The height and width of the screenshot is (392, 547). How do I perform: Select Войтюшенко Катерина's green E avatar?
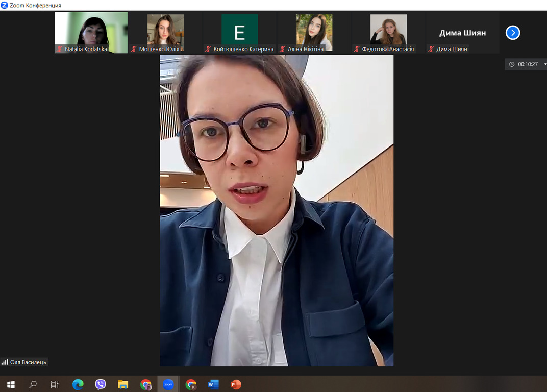(240, 33)
